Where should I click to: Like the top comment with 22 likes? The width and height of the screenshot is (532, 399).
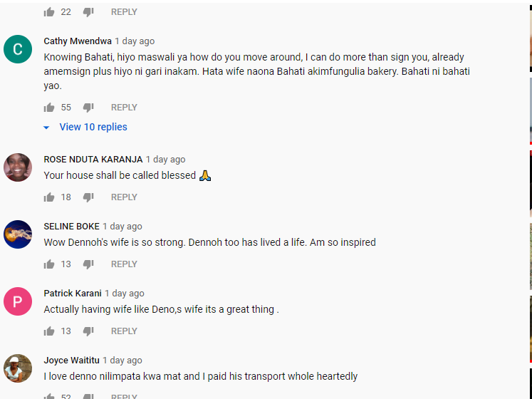(x=49, y=12)
